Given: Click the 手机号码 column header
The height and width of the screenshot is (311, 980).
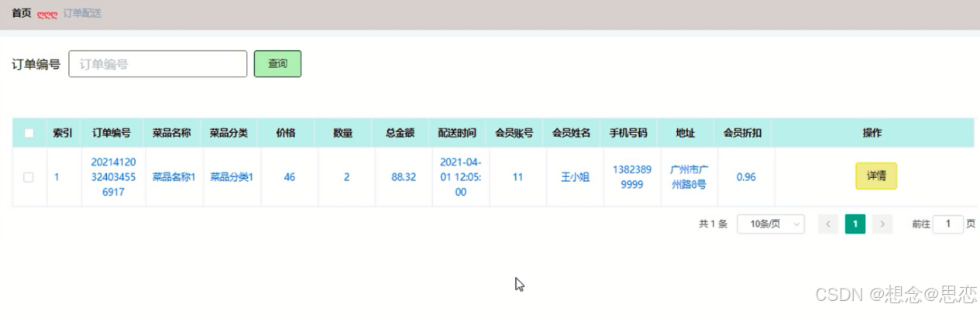Looking at the screenshot, I should [x=628, y=133].
